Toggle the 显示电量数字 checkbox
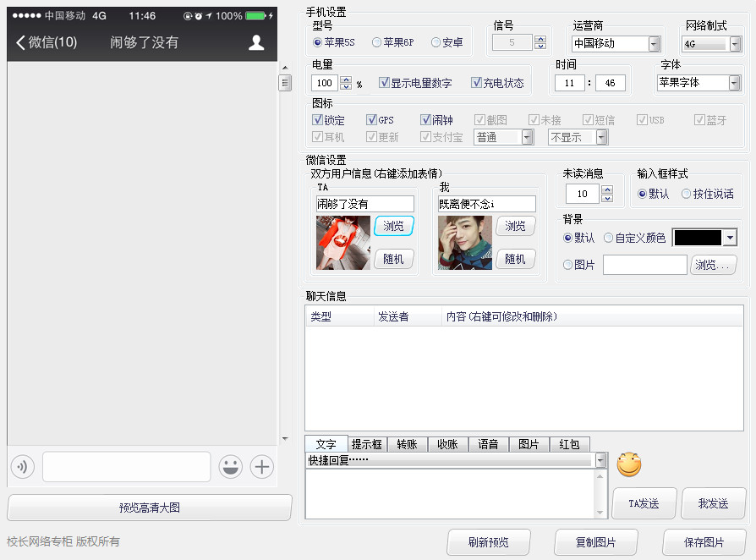The image size is (756, 560). 385,83
